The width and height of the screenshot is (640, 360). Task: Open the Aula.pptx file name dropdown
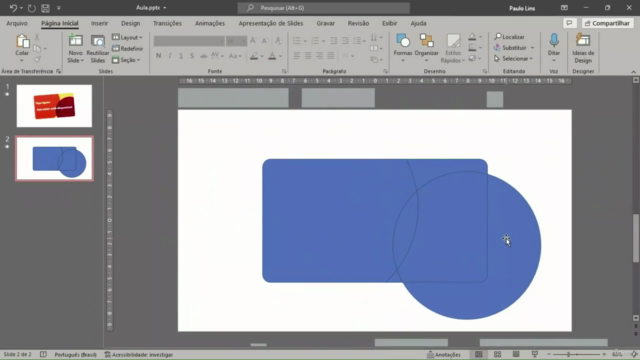(164, 8)
